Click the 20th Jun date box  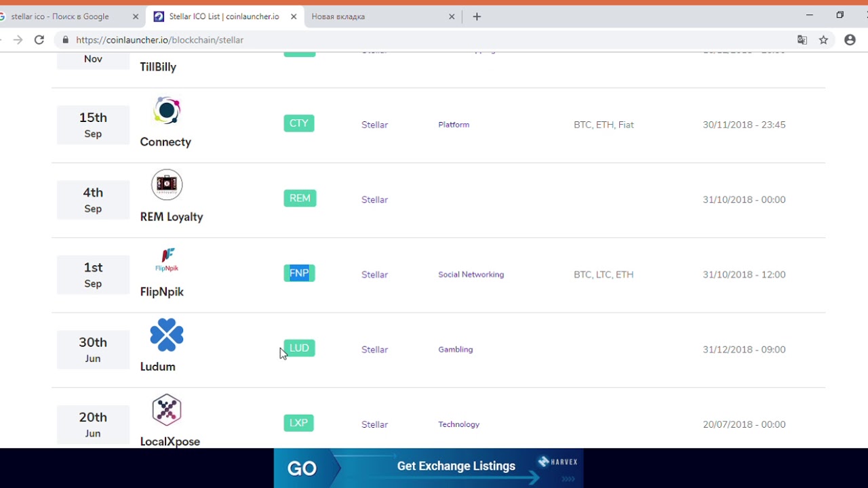pyautogui.click(x=93, y=424)
